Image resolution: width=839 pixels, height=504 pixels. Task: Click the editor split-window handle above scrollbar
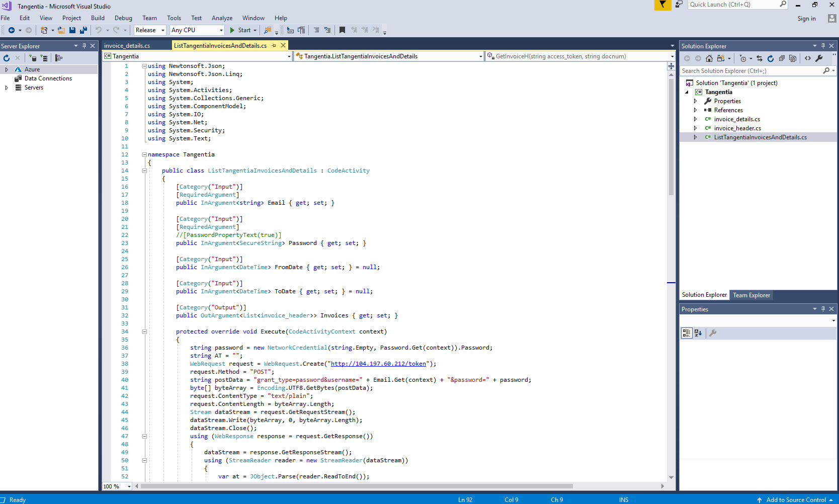coord(671,66)
